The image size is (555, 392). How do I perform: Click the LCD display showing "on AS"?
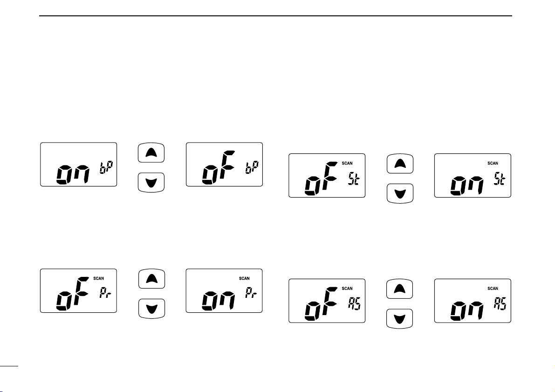coord(473,301)
